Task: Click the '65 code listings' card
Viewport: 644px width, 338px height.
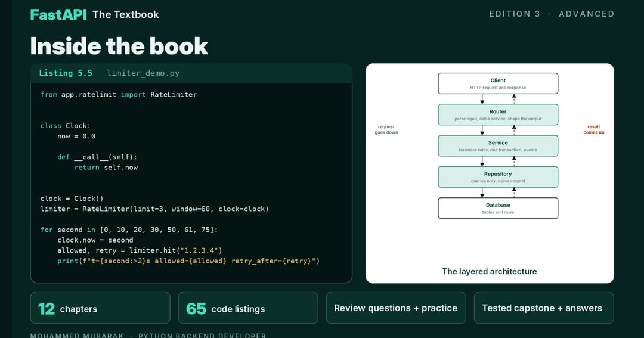Action: (248, 308)
